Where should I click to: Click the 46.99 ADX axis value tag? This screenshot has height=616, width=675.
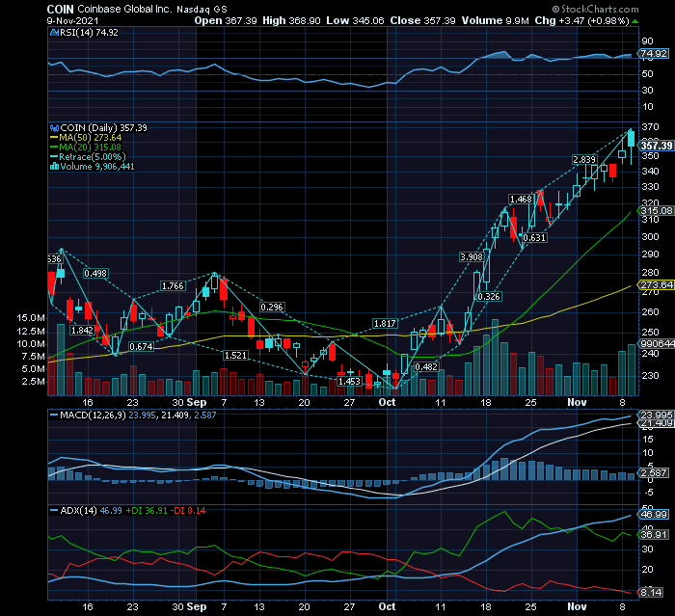pos(654,515)
